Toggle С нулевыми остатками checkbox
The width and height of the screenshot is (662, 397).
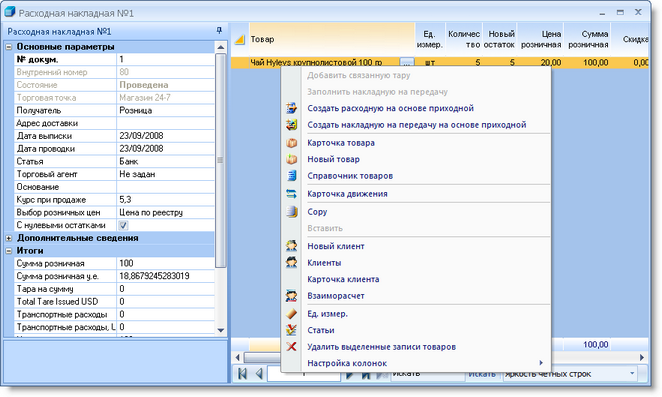pyautogui.click(x=123, y=225)
